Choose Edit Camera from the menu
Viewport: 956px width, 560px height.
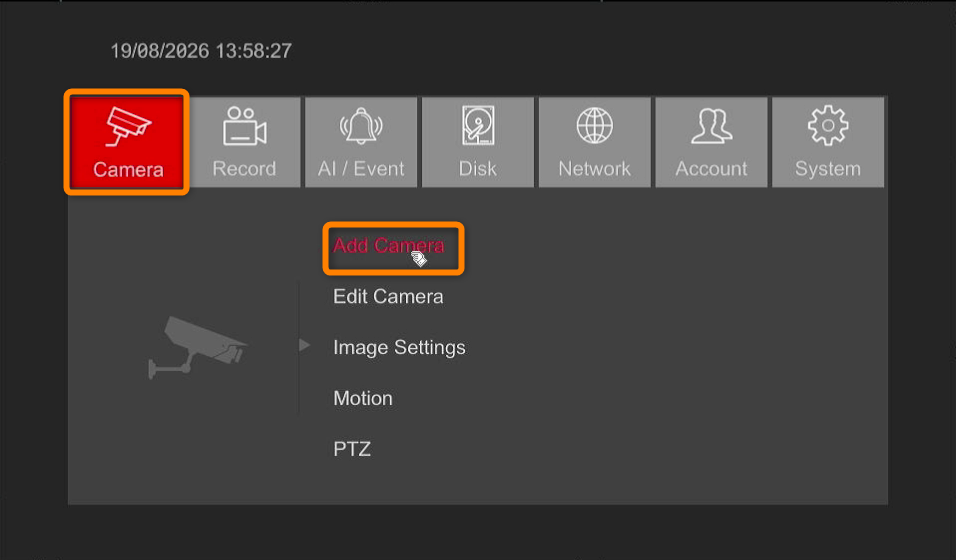coord(388,296)
